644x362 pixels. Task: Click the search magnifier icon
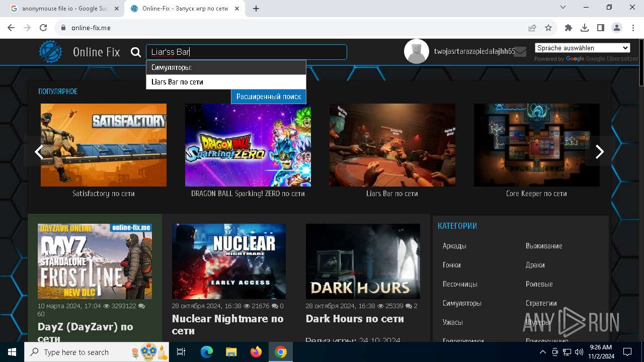pyautogui.click(x=136, y=52)
